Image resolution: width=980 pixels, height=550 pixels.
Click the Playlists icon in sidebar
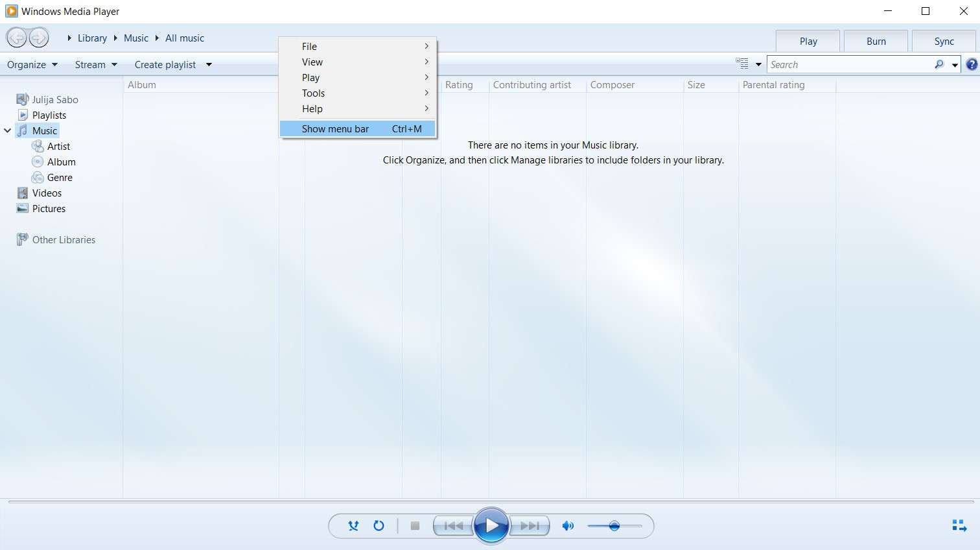pos(23,115)
